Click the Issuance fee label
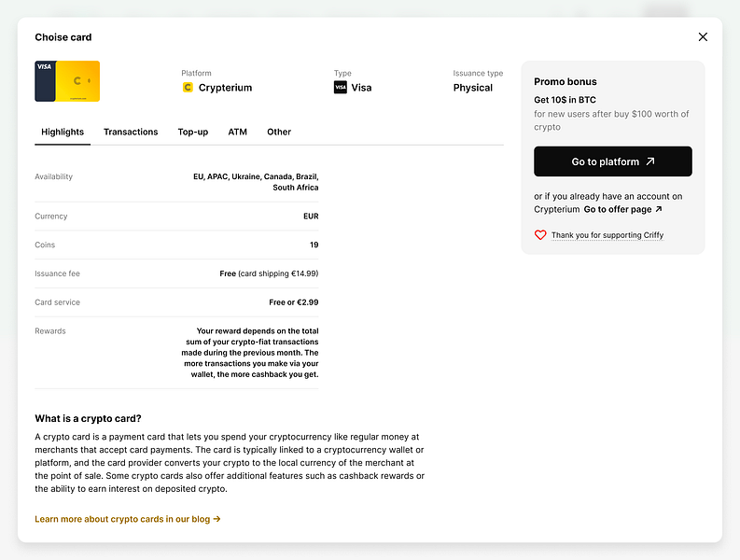The width and height of the screenshot is (740, 560). tap(57, 273)
